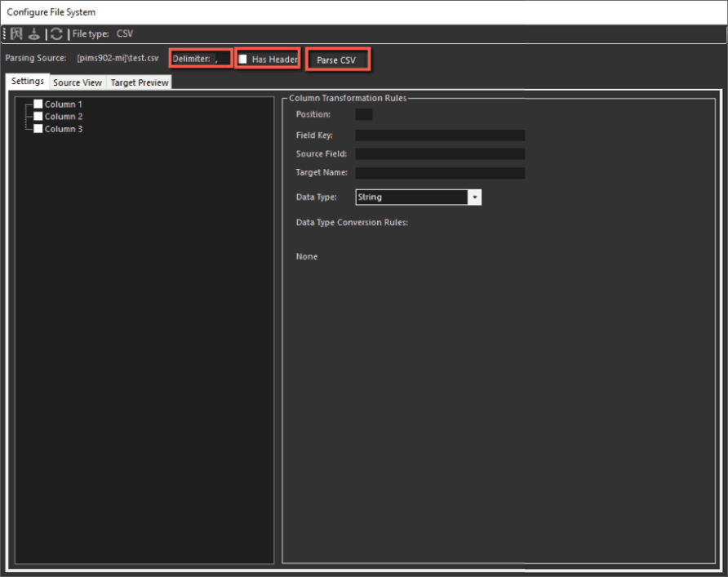This screenshot has width=728, height=577.
Task: Click the Parse CSV button
Action: coord(337,58)
